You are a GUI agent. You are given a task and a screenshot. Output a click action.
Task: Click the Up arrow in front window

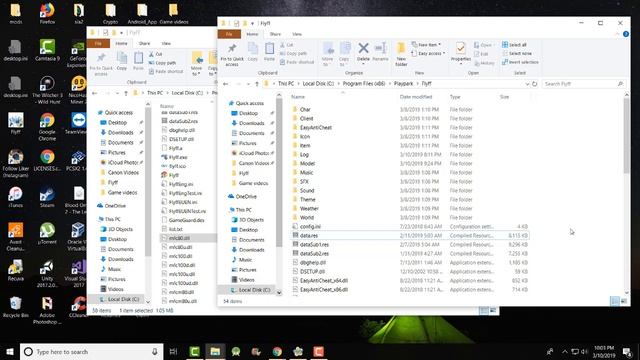tap(256, 84)
